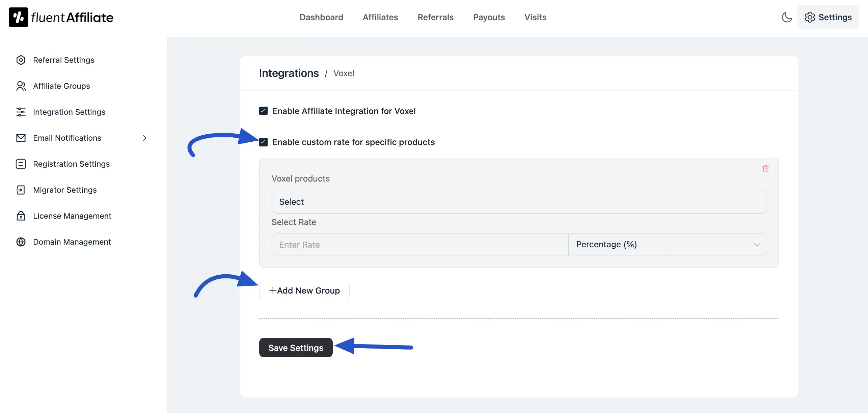The height and width of the screenshot is (413, 868).
Task: Click the Enter Rate input field
Action: (x=420, y=245)
